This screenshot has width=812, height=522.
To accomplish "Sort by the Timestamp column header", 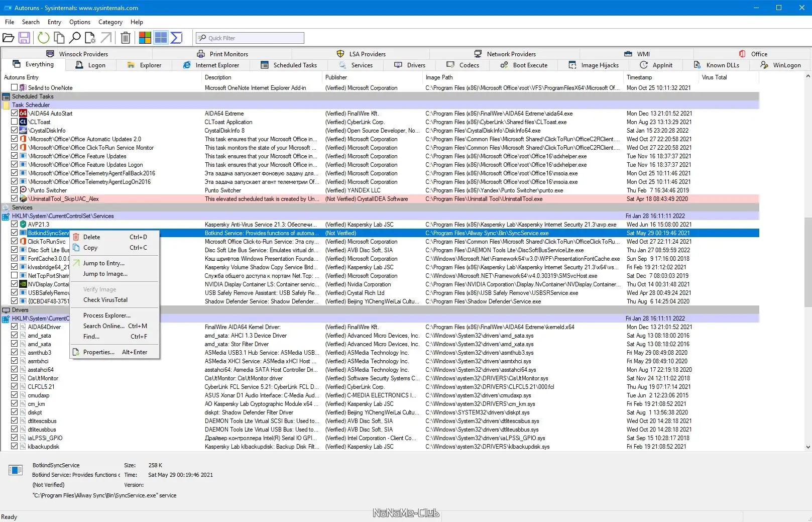I will coord(661,77).
